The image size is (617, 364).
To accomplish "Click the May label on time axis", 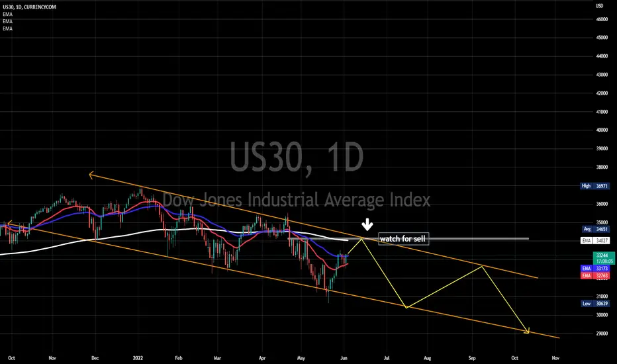I will pyautogui.click(x=301, y=358).
